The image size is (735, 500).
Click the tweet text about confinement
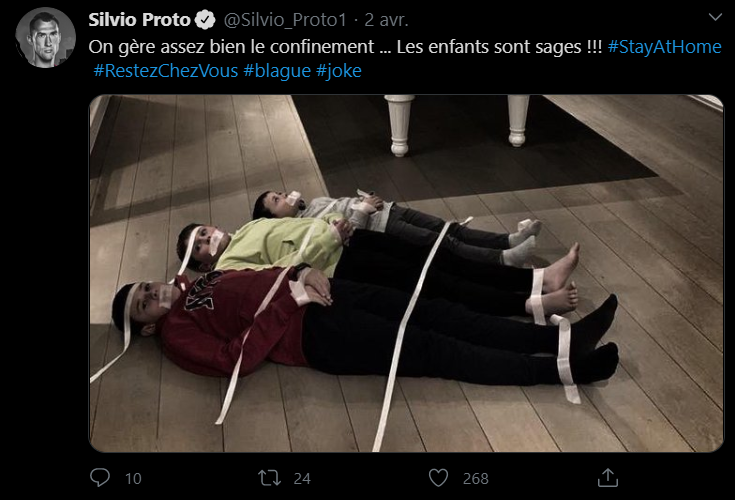pyautogui.click(x=345, y=47)
